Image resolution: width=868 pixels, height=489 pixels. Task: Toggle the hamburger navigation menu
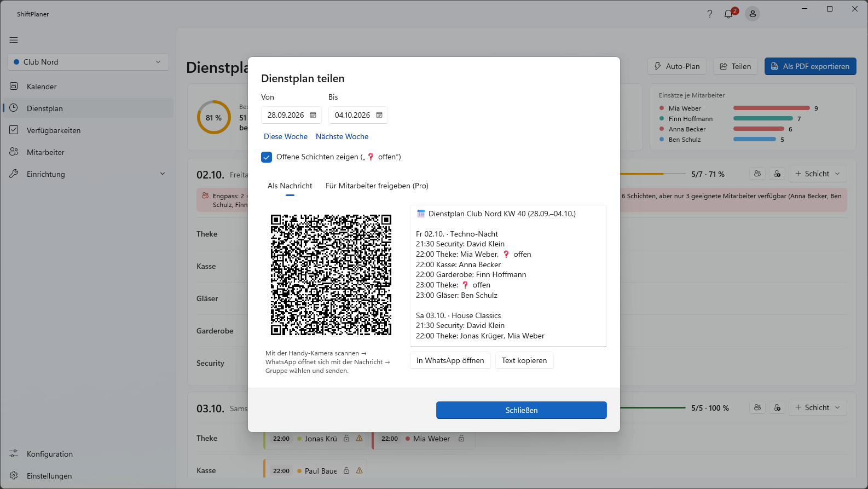[14, 40]
